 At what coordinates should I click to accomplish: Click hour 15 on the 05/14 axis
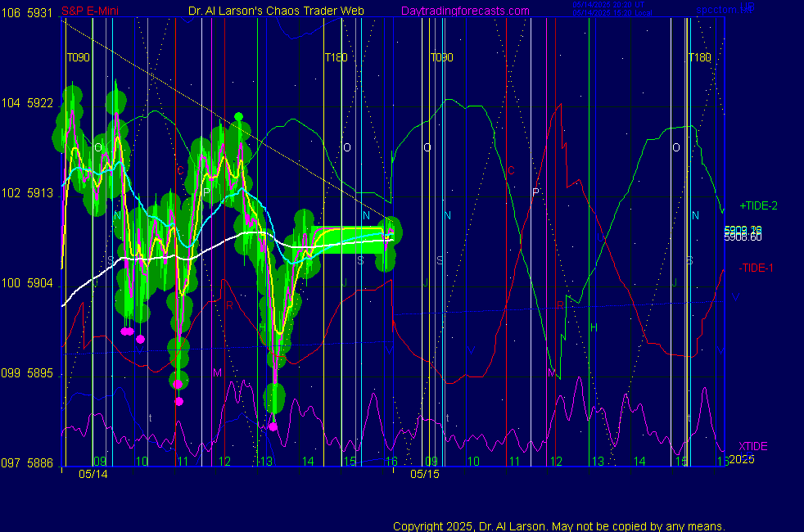(350, 462)
